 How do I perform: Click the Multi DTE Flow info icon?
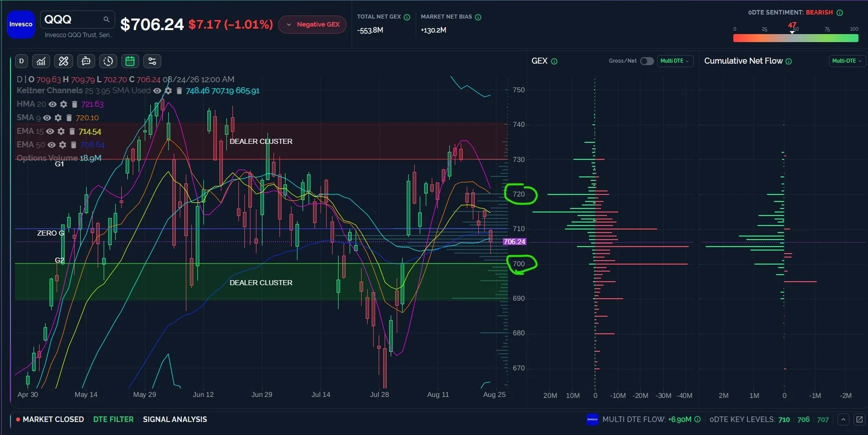(x=697, y=419)
